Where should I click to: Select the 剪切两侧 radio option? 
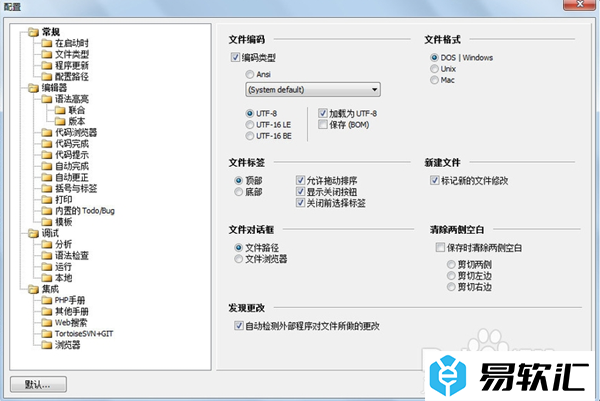pyautogui.click(x=451, y=264)
